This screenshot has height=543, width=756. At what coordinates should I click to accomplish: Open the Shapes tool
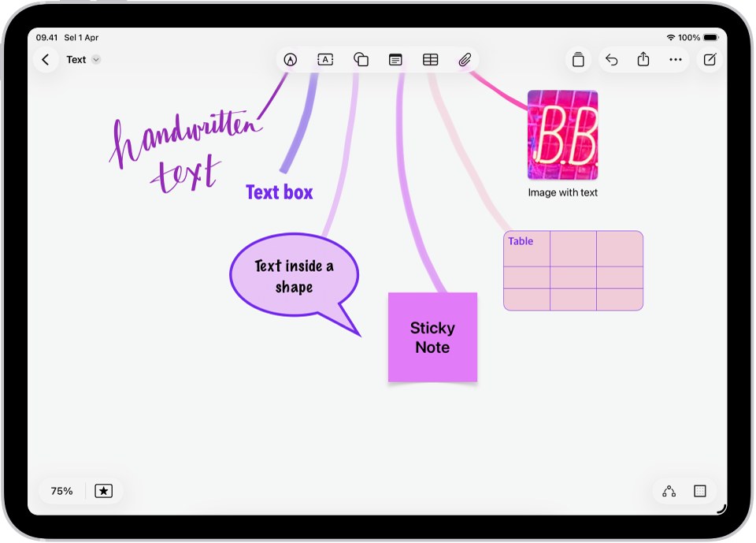pyautogui.click(x=361, y=59)
